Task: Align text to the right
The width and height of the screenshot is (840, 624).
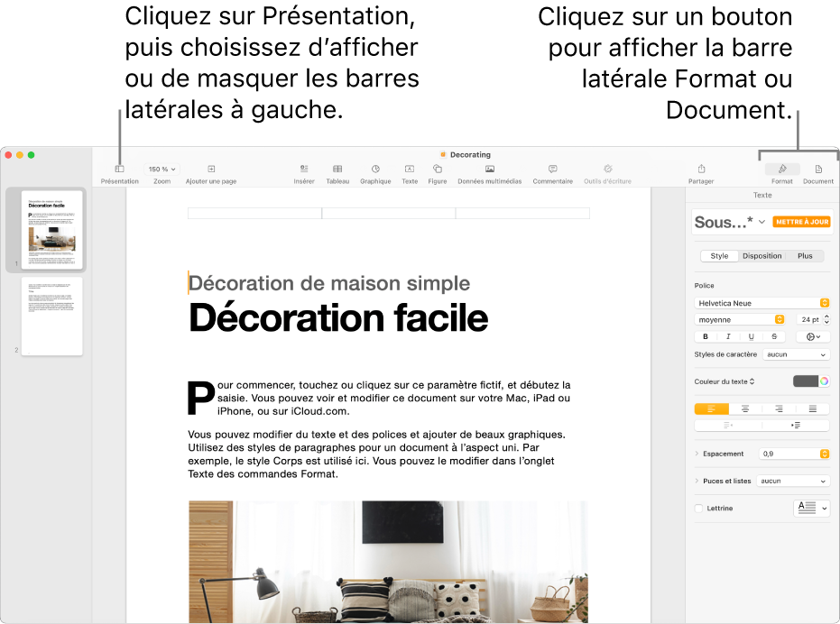Action: click(779, 408)
